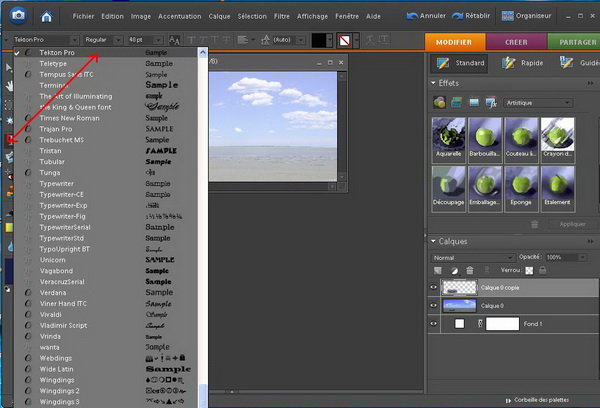Hide the Fond 1 layer
The height and width of the screenshot is (408, 600).
click(x=433, y=324)
